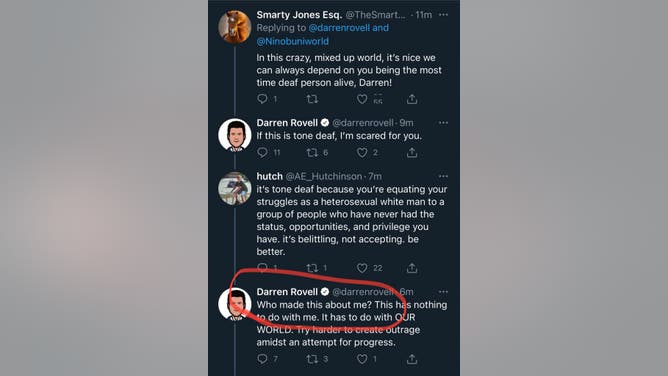Reply to the 'tone deaf, I'm scared' tweet
This screenshot has height=376, width=668.
click(262, 152)
